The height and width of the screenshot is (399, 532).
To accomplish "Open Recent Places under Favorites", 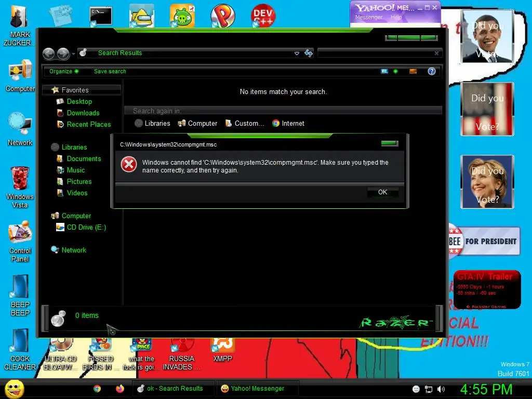I will pyautogui.click(x=88, y=125).
